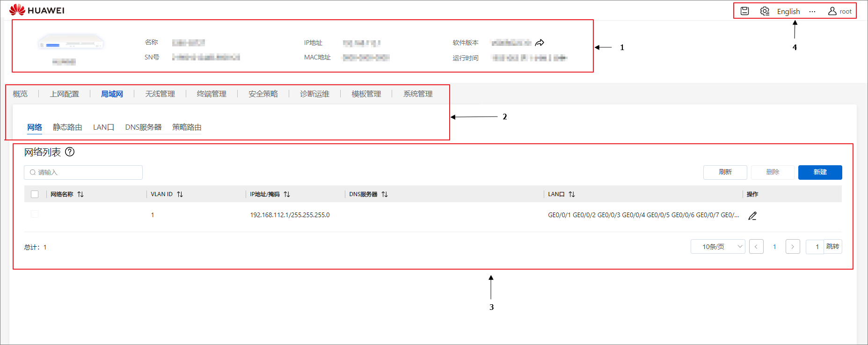The height and width of the screenshot is (345, 868).
Task: Focus the jump-to-page input field
Action: pyautogui.click(x=815, y=247)
